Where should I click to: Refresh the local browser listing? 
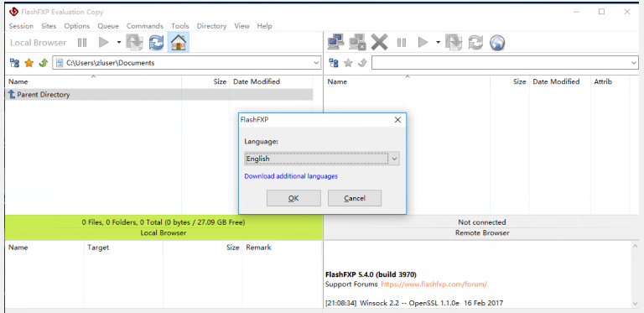[x=157, y=42]
